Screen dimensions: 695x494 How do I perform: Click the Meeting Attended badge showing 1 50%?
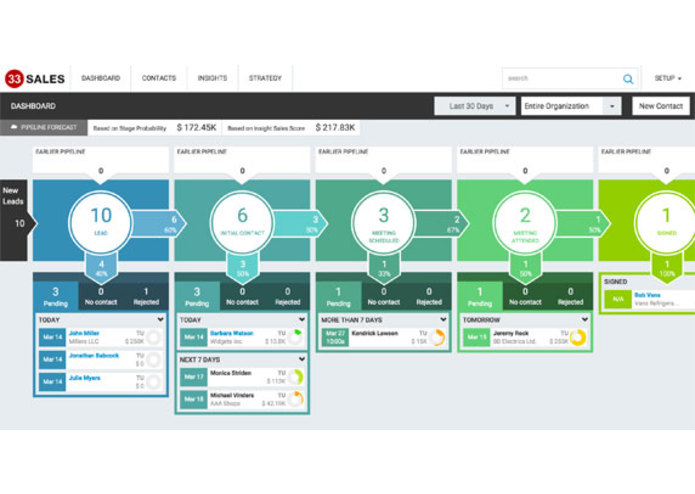point(525,268)
